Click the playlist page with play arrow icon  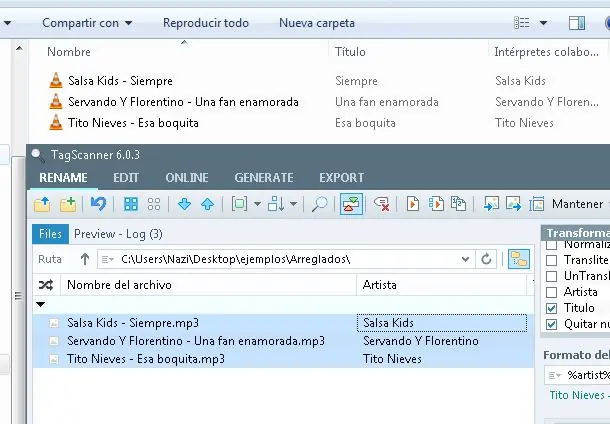point(436,204)
